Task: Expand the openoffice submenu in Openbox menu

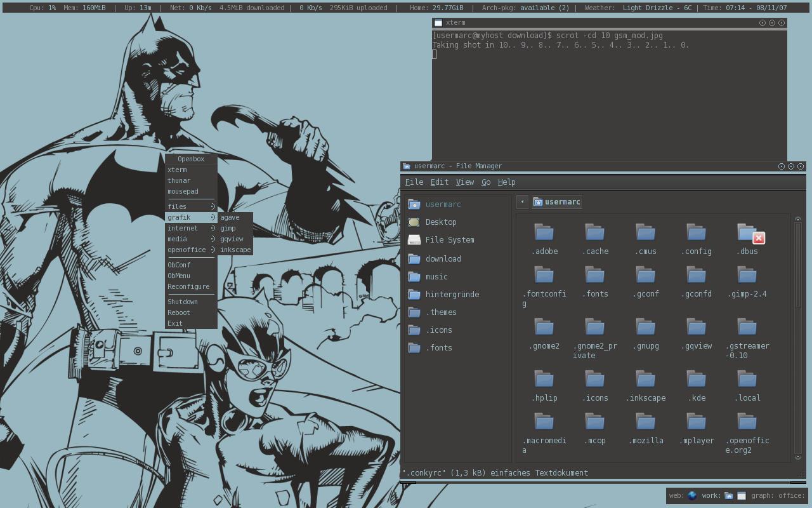Action: pos(191,250)
